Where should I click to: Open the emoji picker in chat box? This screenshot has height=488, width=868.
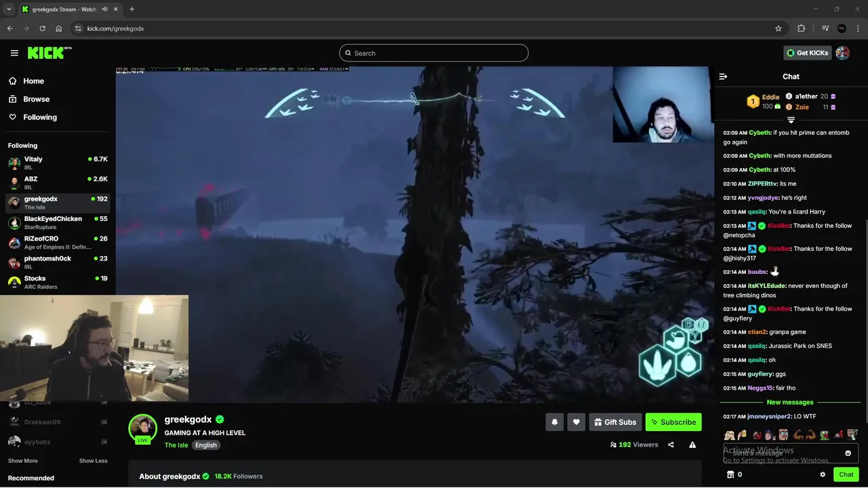point(848,453)
